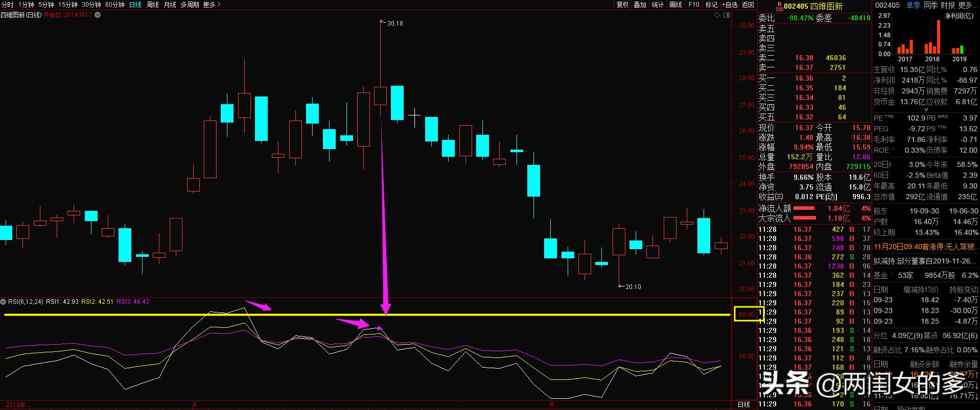
Task: Open the 更多 financial options
Action: (x=968, y=5)
